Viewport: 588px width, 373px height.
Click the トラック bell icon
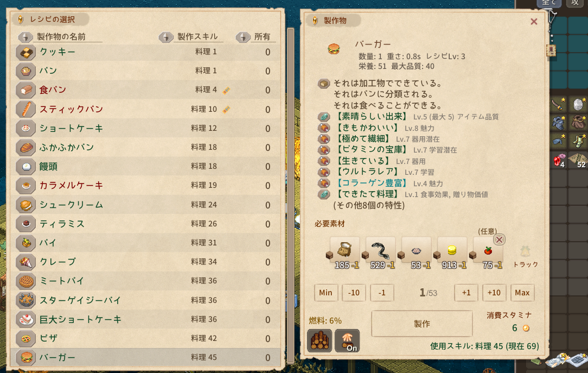pyautogui.click(x=525, y=251)
